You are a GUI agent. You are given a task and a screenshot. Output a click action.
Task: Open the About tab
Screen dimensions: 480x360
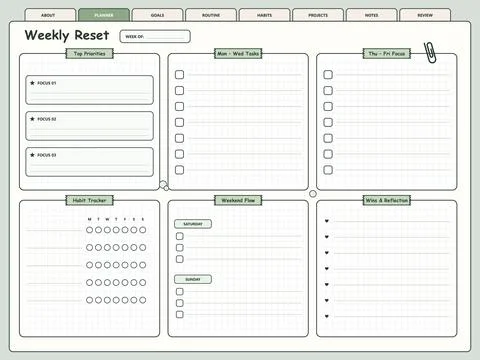coord(50,15)
